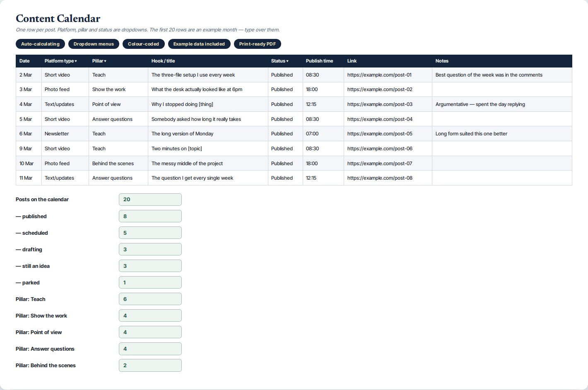
Task: Click the Example data included pill
Action: coord(199,44)
